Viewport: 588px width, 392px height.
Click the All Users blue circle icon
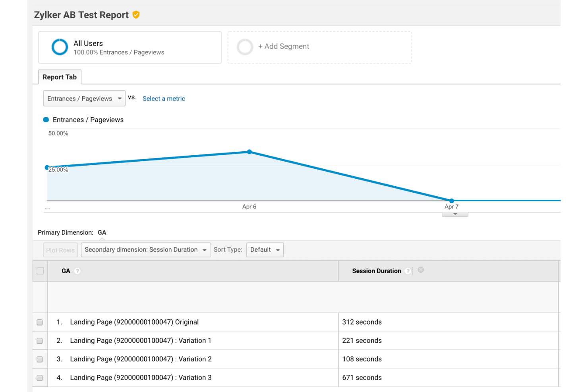point(60,47)
